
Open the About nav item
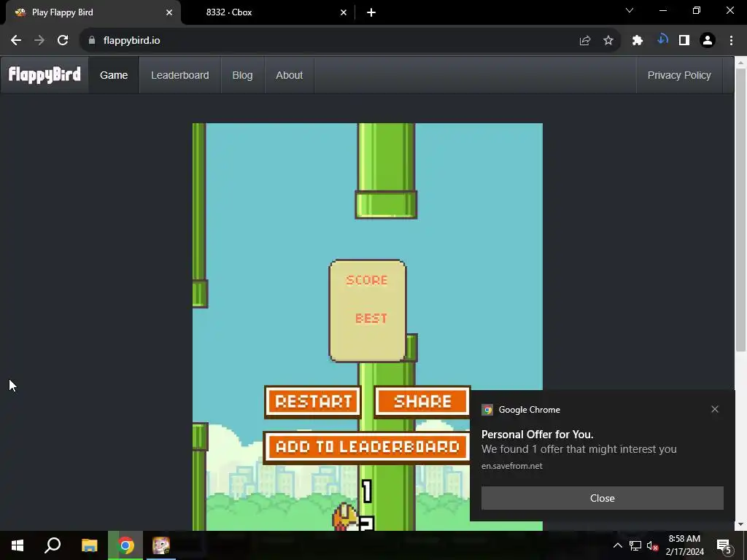coord(289,75)
